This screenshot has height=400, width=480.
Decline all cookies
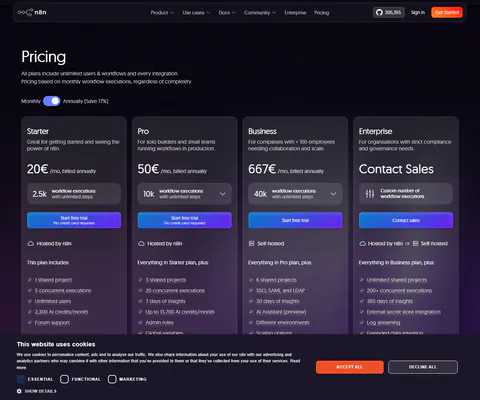(423, 367)
